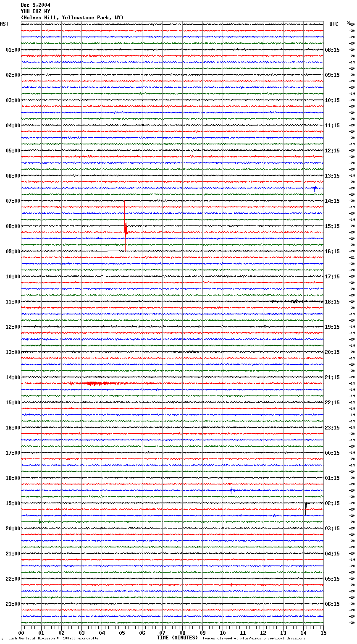Viewport: 357px width, 644px height.
Task: Click the MST time zone header
Action: (x=4, y=24)
